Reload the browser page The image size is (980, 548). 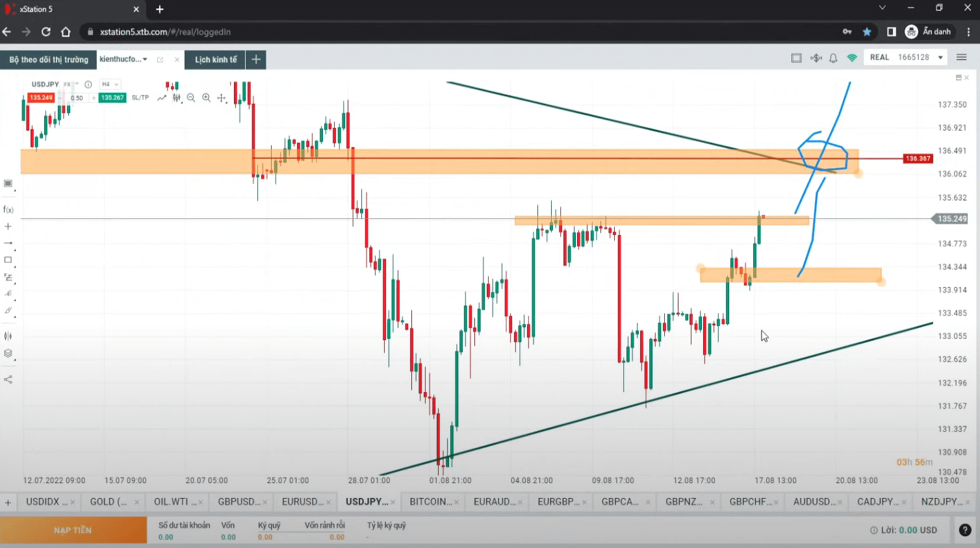pos(46,32)
